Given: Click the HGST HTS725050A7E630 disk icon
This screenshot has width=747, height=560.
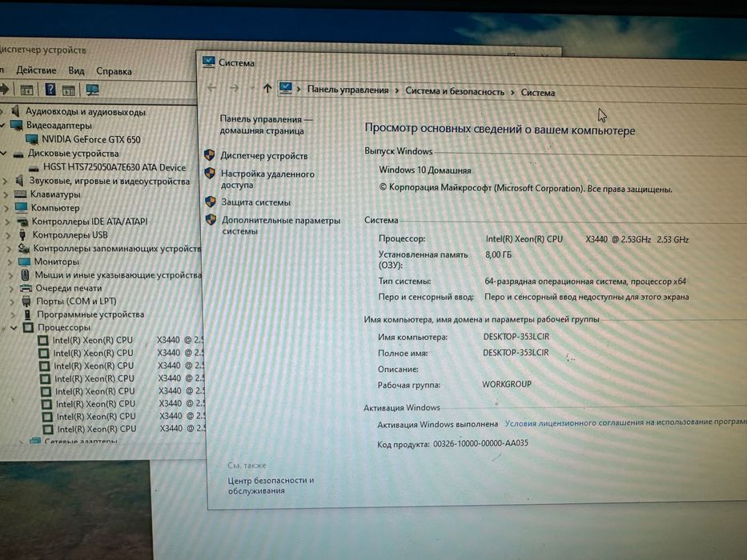Looking at the screenshot, I should coord(34,168).
